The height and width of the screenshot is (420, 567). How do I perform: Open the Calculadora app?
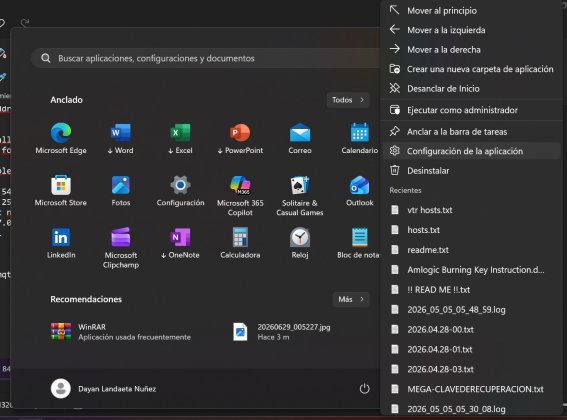point(240,243)
